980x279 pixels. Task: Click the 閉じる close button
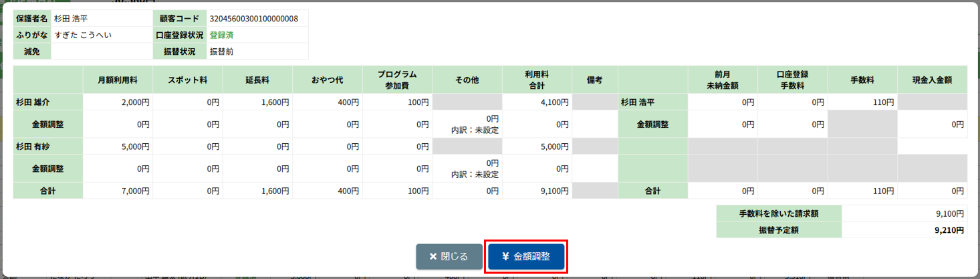pos(449,257)
